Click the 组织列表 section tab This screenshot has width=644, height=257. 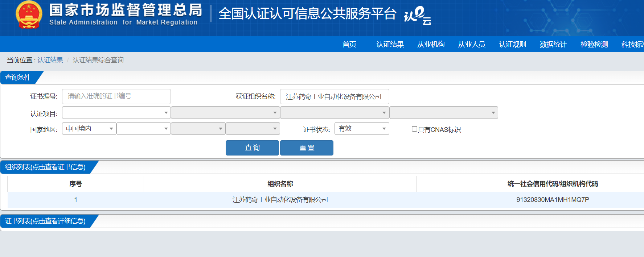[45, 167]
